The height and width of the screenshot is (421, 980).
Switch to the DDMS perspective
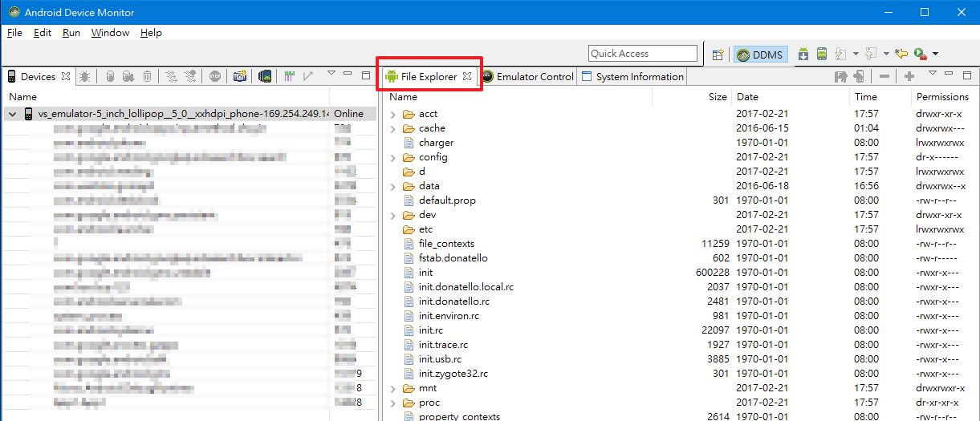point(759,55)
